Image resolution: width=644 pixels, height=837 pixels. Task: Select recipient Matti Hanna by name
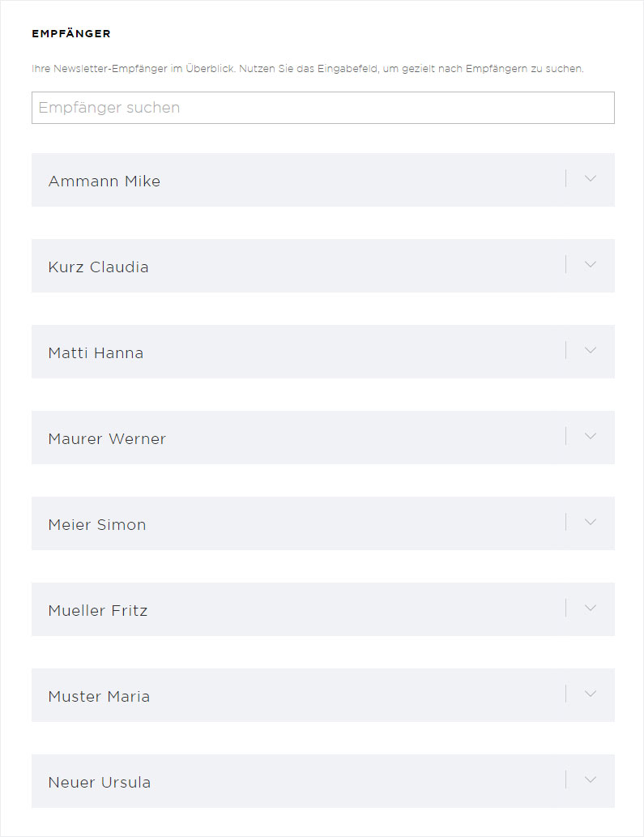tap(96, 352)
